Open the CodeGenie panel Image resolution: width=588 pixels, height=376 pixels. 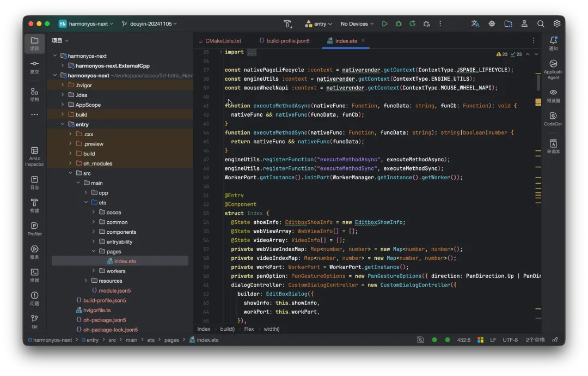pos(553,119)
